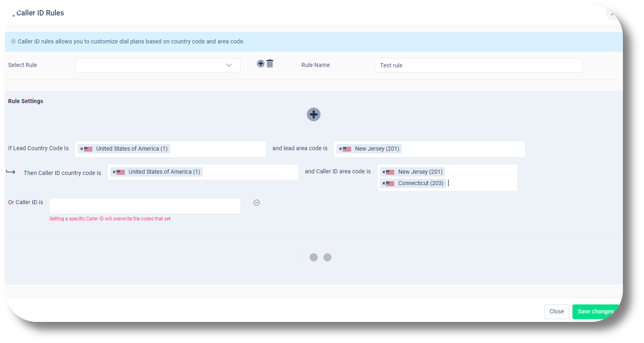Click info icon in the blue banner
This screenshot has height=343, width=644.
click(x=13, y=41)
